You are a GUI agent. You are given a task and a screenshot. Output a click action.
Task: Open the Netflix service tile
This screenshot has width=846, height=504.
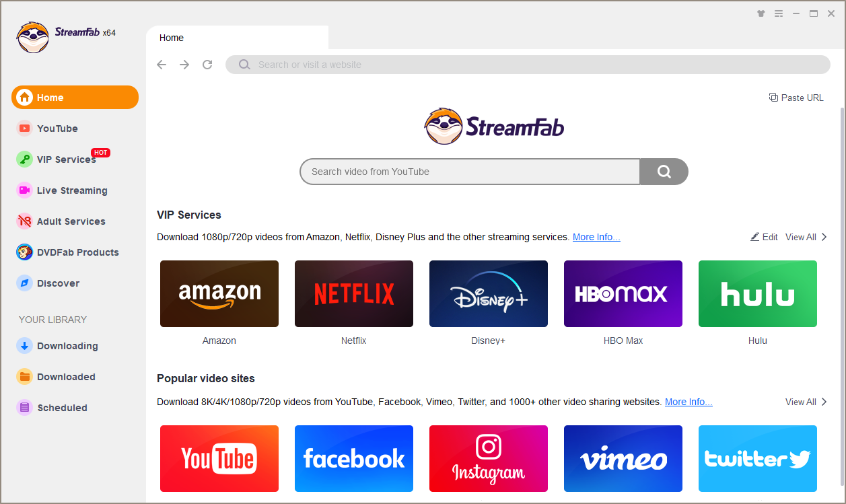[x=354, y=294]
